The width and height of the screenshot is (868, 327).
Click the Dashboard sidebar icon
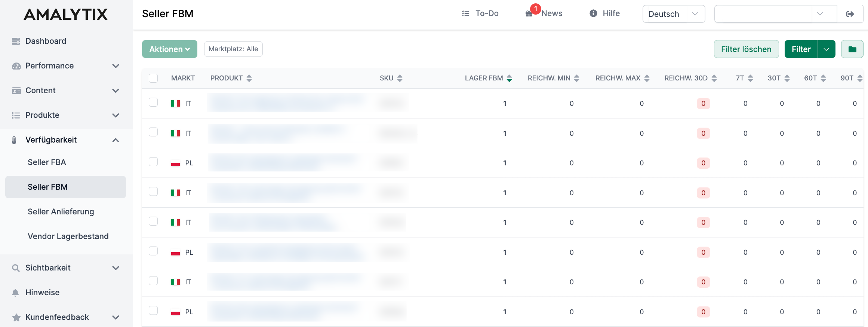click(16, 41)
